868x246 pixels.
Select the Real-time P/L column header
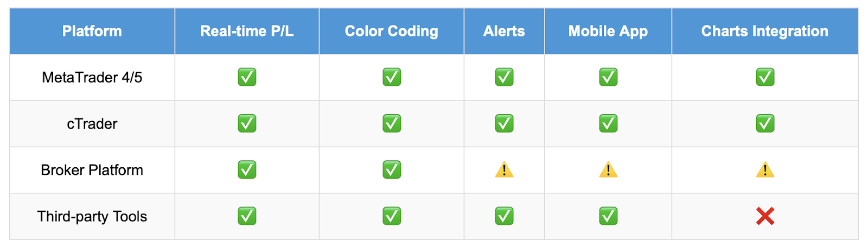(x=247, y=31)
